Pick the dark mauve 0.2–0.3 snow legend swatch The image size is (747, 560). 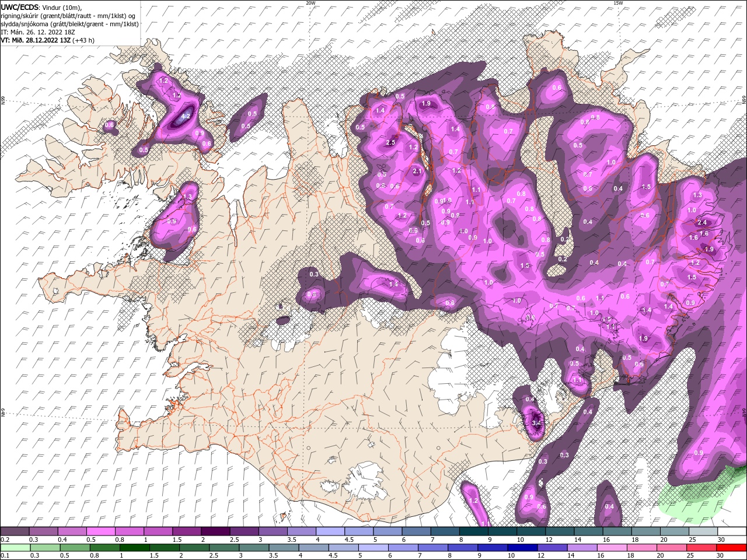(x=15, y=531)
